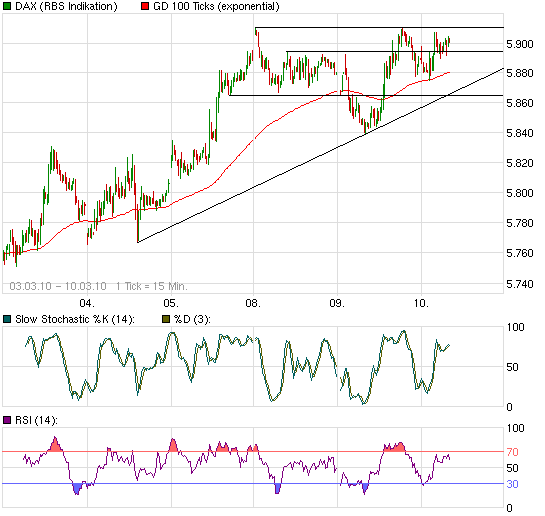Click the 'Slow Stochastic %K (14):' label
This screenshot has width=545, height=516.
click(x=75, y=319)
